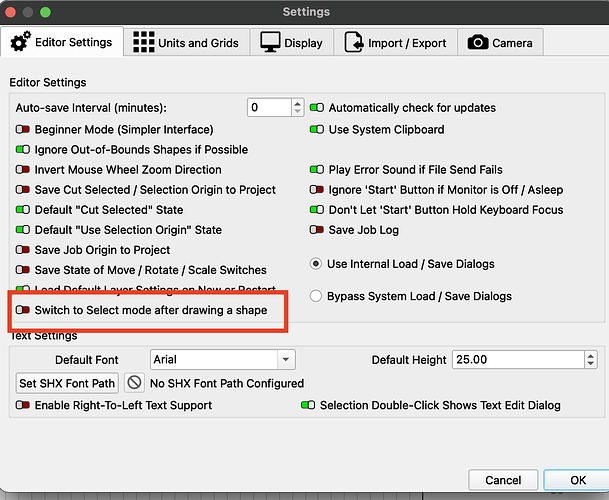Click the Default Font label
The image size is (609, 500).
pyautogui.click(x=87, y=360)
